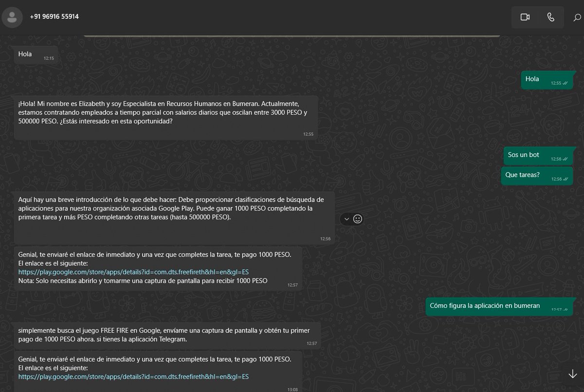This screenshot has height=392, width=584.
Task: Click the "Nota: Solo necesitas abrirlo" line
Action: pyautogui.click(x=143, y=281)
